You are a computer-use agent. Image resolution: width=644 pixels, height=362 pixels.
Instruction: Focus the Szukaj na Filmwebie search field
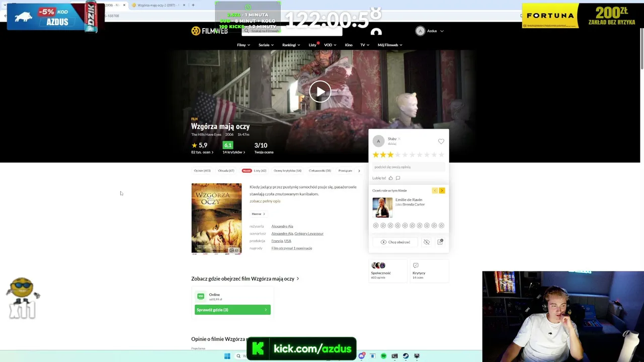[x=292, y=31]
